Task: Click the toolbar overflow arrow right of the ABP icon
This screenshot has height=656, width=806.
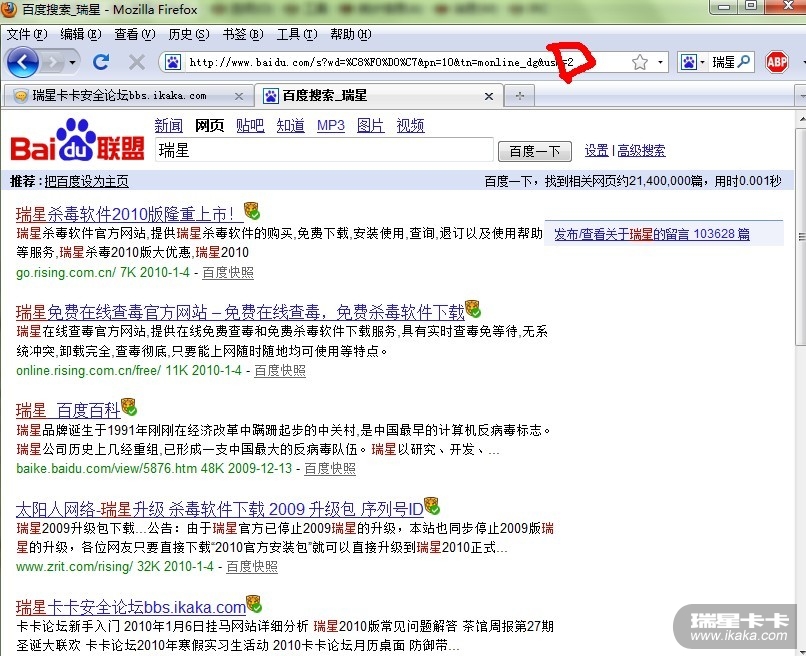Action: (802, 63)
